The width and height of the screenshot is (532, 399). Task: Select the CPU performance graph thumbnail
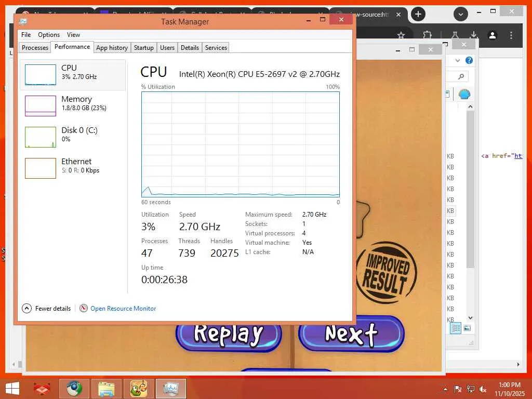point(41,75)
